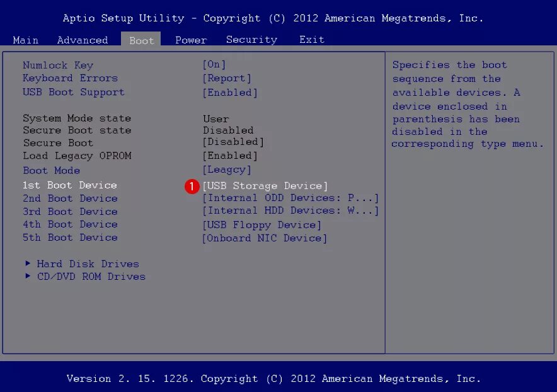Select the 1st Boot Device label
Screen dimensions: 557x392
(69, 185)
